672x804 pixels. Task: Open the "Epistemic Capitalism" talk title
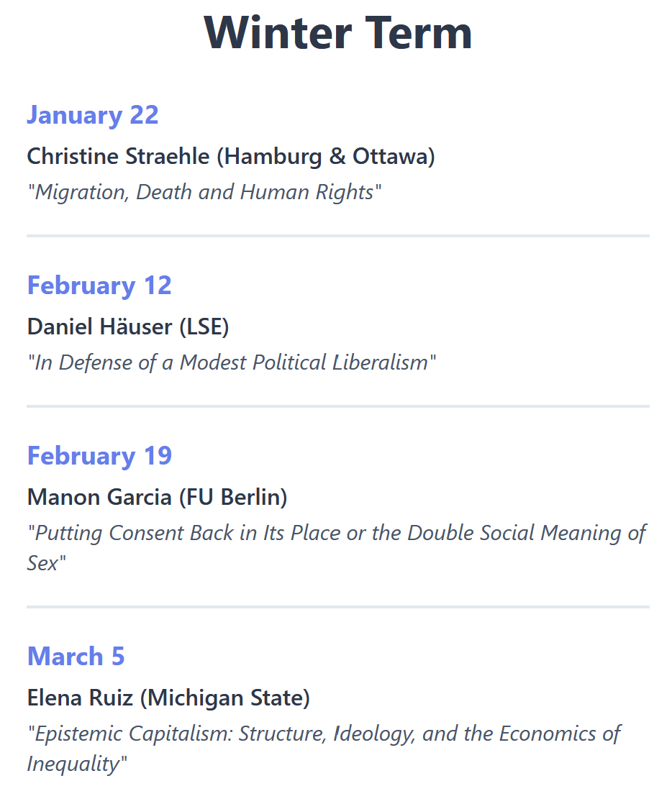[x=324, y=734]
